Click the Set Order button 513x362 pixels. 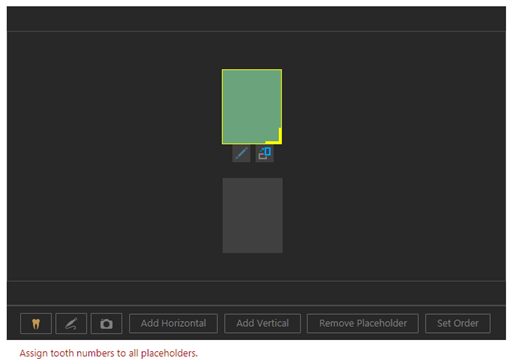pos(458,323)
